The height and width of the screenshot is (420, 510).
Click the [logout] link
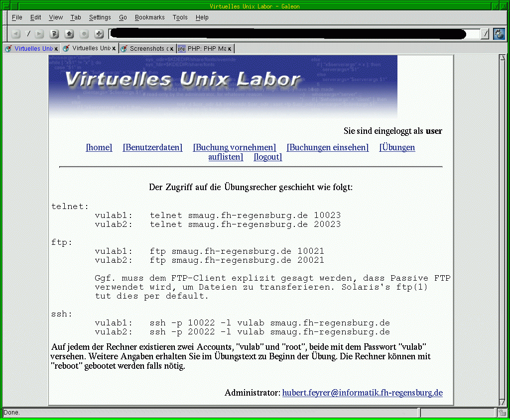pyautogui.click(x=267, y=157)
